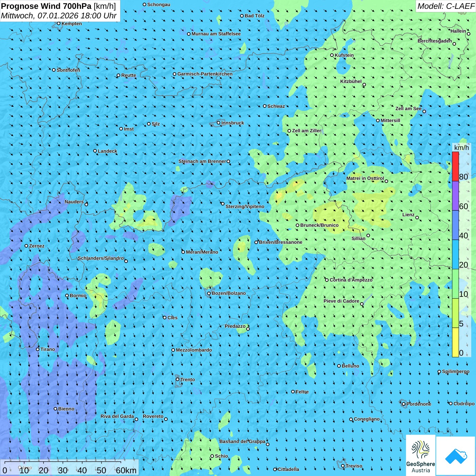476x476 pixels.
Task: Click the 'Sonthofen' label
Action: [68, 70]
